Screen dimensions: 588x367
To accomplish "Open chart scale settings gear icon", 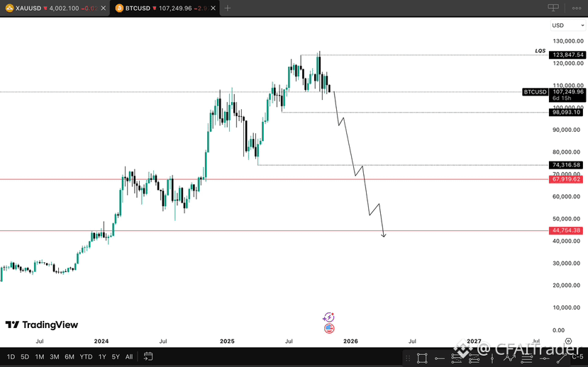I will coord(569,341).
